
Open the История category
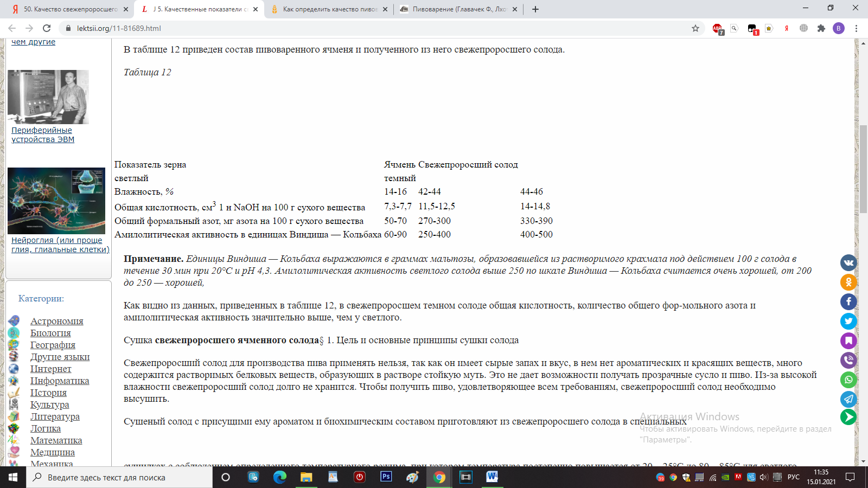tap(48, 393)
